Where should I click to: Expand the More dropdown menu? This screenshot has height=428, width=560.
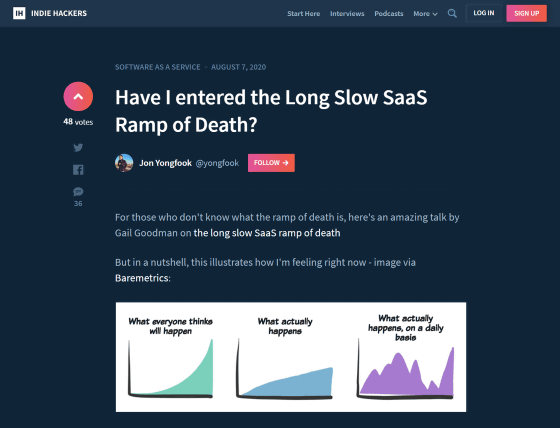[425, 14]
